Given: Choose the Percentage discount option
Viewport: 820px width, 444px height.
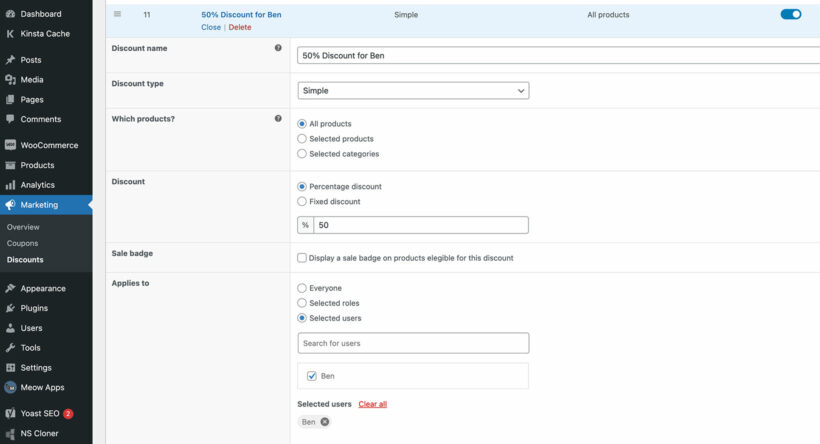Looking at the screenshot, I should click(302, 186).
